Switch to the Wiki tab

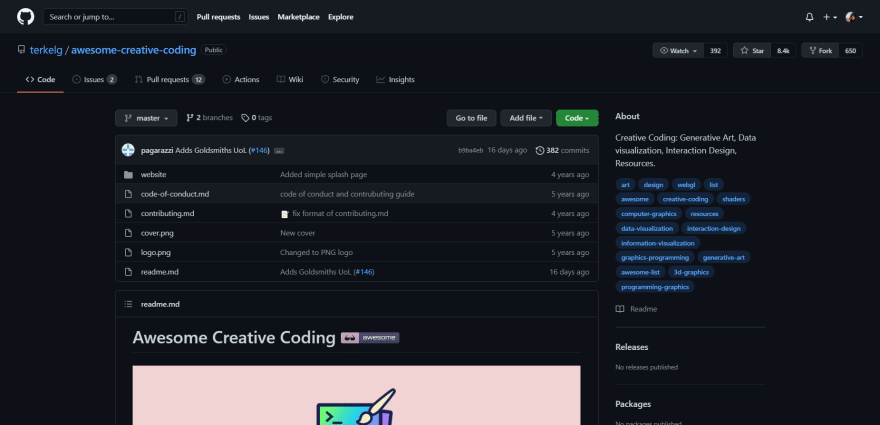click(x=290, y=80)
